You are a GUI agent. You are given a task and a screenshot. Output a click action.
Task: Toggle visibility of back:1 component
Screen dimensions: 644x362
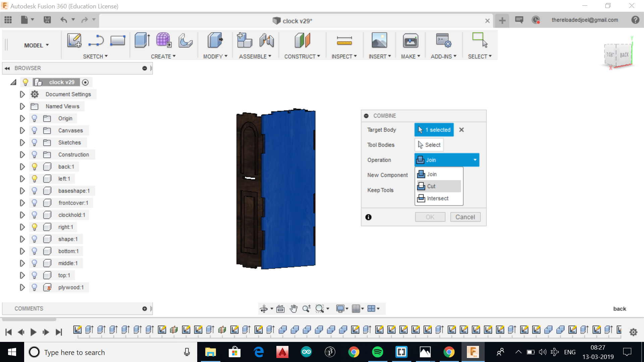pos(34,167)
